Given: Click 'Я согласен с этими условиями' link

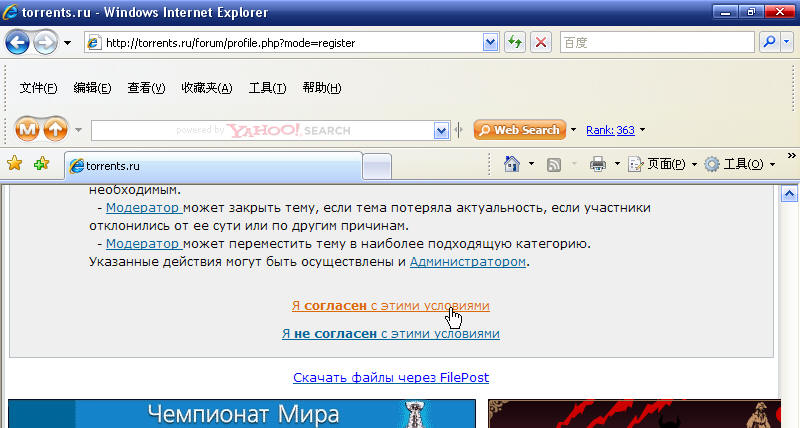Looking at the screenshot, I should click(x=391, y=306).
